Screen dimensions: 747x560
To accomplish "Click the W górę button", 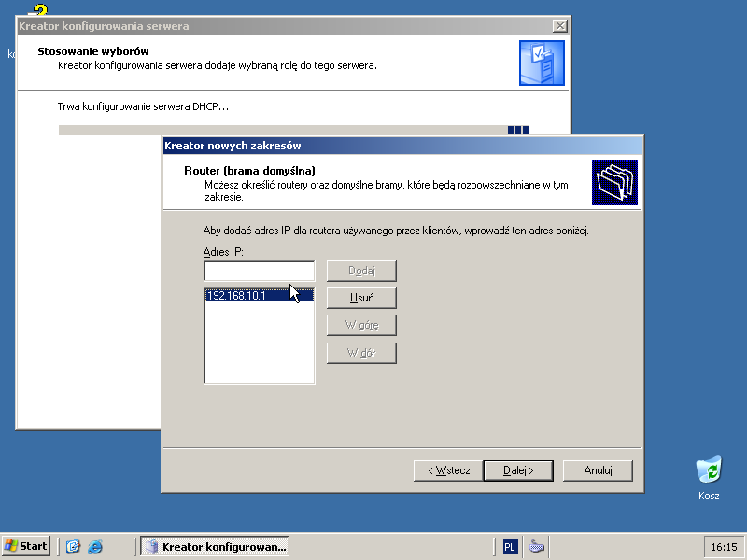I will (361, 325).
